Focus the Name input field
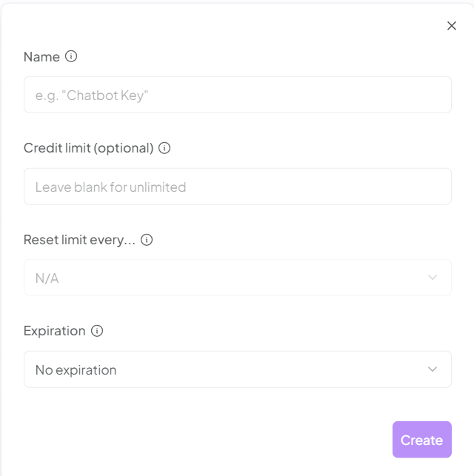Viewport: 474px width, 476px height. click(x=238, y=95)
